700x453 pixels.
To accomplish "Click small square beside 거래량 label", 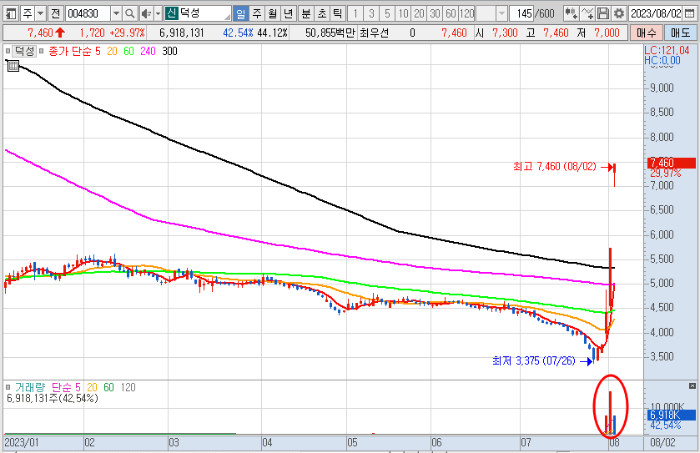I will (x=8, y=387).
